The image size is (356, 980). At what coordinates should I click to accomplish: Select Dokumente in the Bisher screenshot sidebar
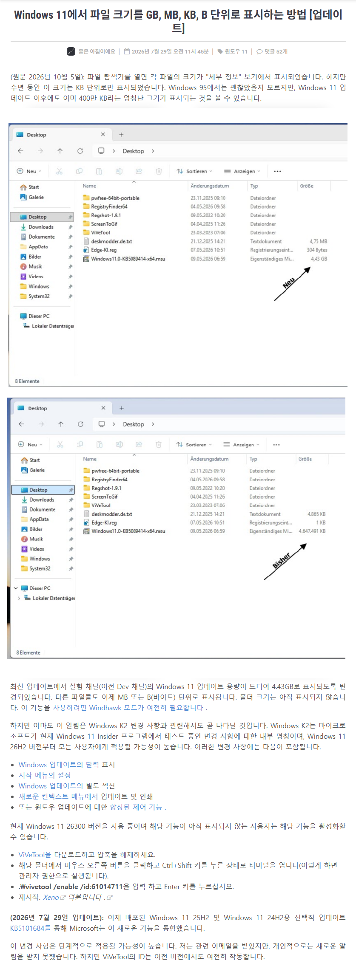coord(43,509)
